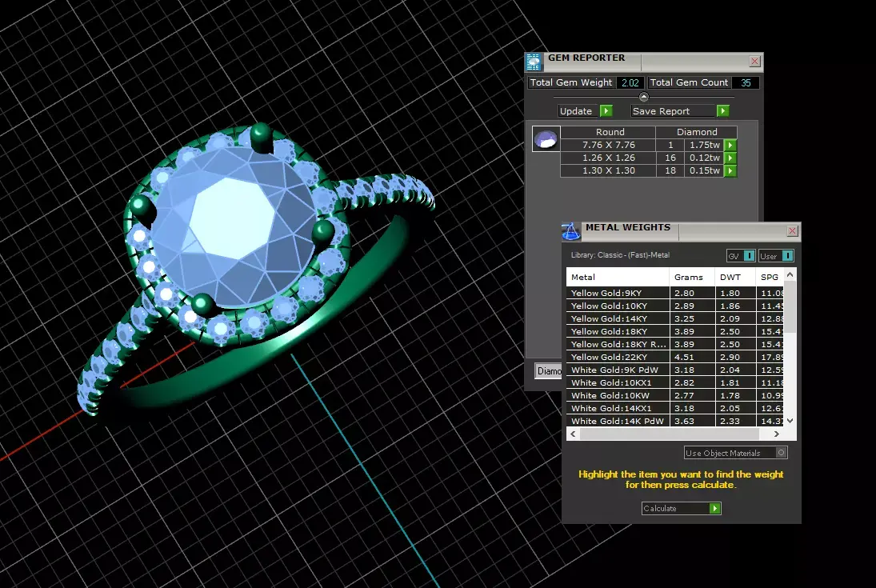Click the Calculate button

[x=681, y=509]
